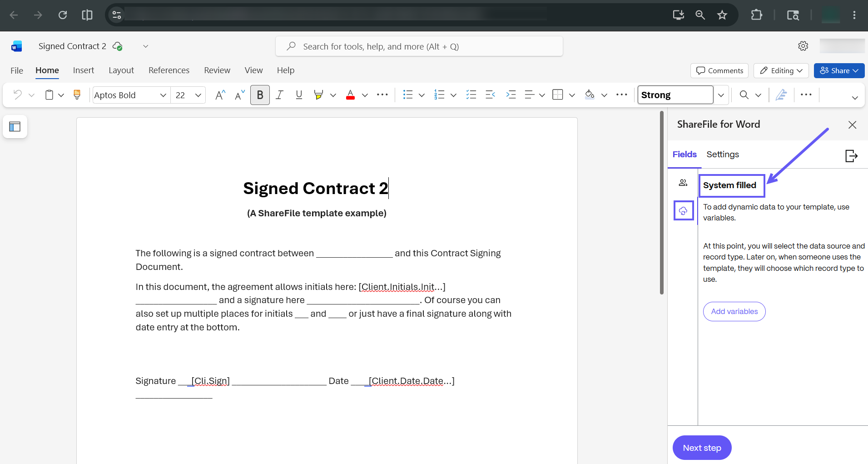
Task: Open document title dropdown chevron
Action: tap(145, 46)
